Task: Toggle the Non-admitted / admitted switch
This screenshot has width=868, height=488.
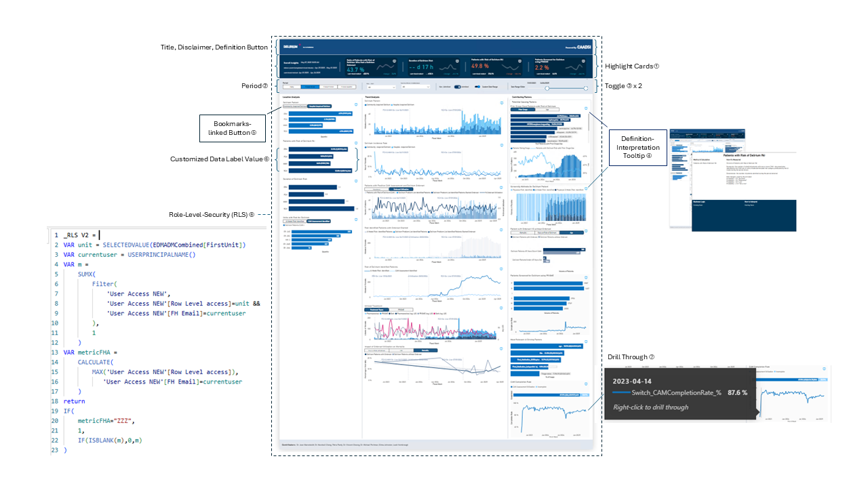Action: [x=458, y=87]
